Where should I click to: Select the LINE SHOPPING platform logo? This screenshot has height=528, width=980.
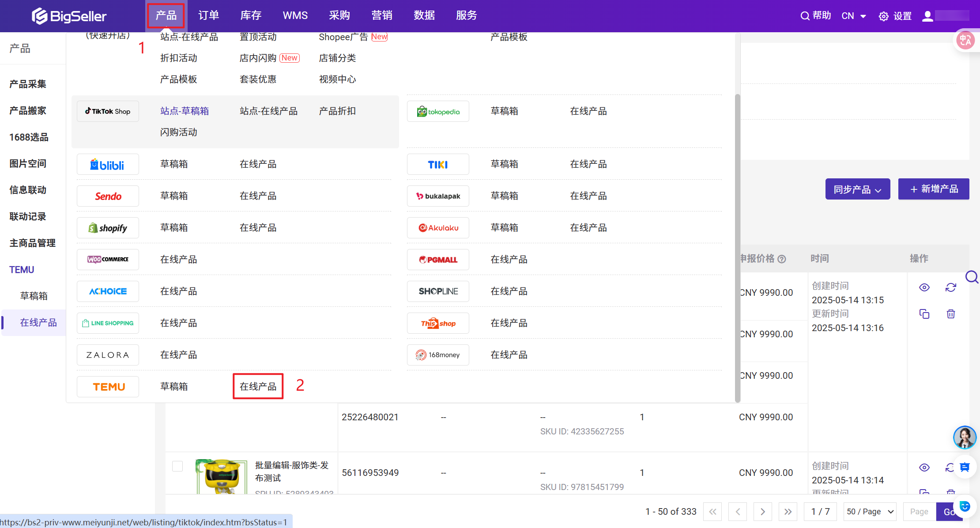[108, 323]
